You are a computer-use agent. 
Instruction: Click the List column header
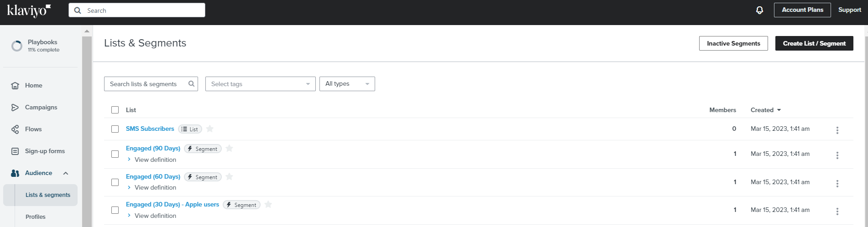click(x=131, y=110)
